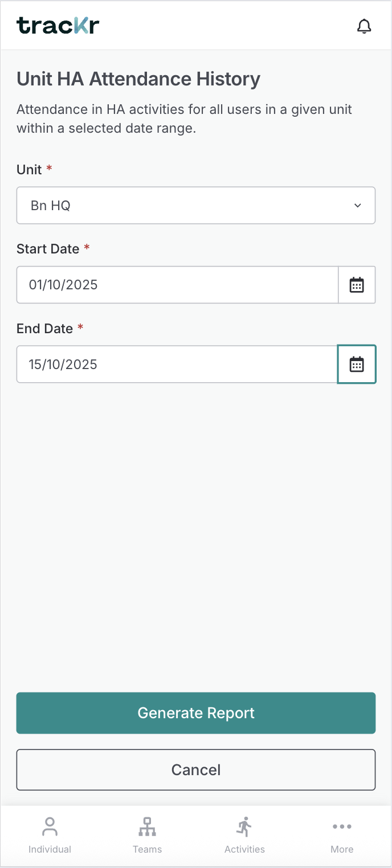Click the Unit field label
The height and width of the screenshot is (868, 392).
tap(29, 170)
